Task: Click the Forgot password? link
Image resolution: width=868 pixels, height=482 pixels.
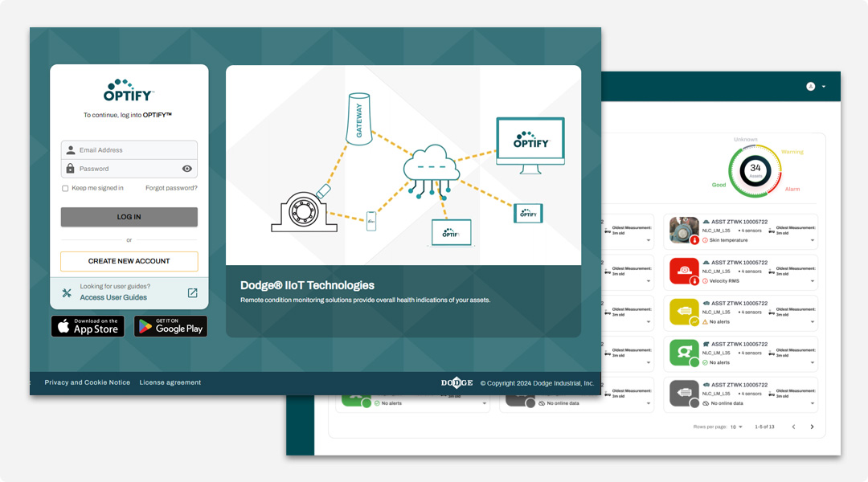Action: (171, 188)
